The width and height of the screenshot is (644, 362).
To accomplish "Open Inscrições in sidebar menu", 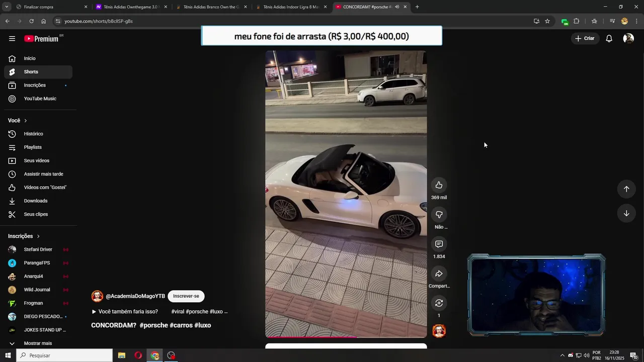I will coord(38,85).
